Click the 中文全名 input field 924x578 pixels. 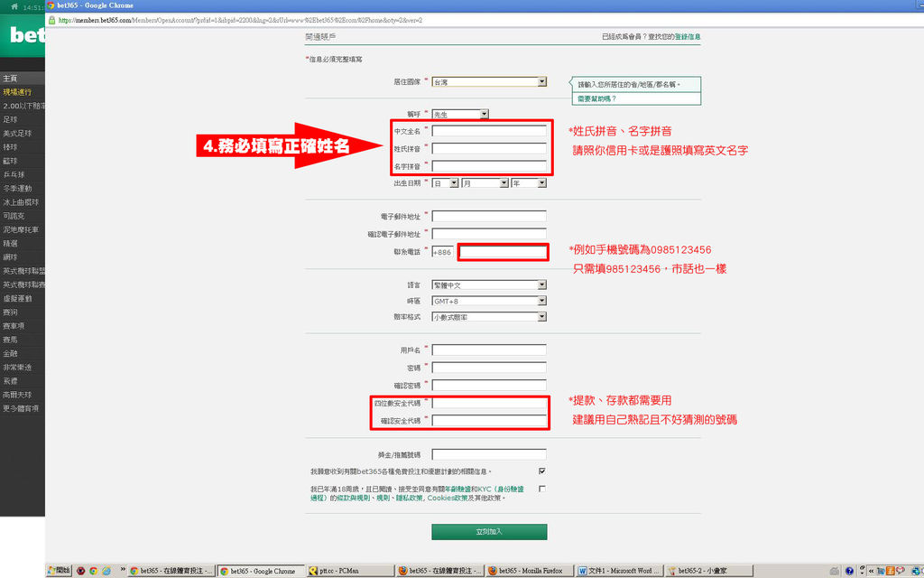[488, 130]
